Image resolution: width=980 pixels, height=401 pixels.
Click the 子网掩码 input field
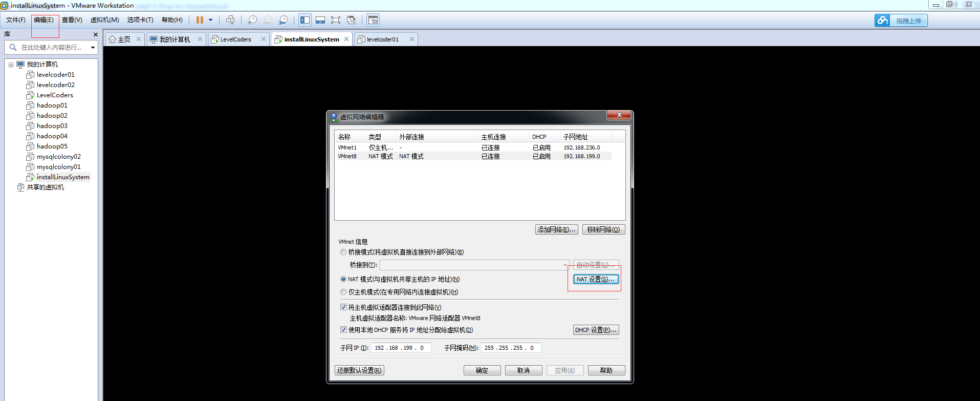pos(511,348)
